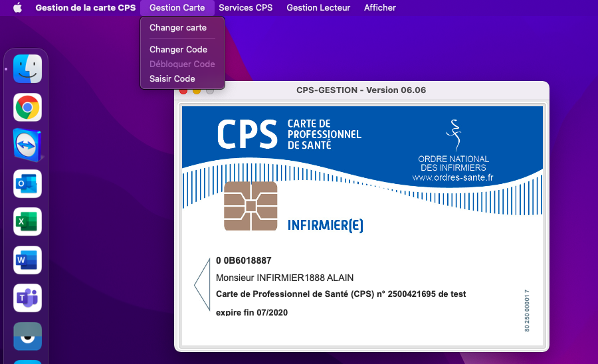Image resolution: width=598 pixels, height=364 pixels.
Task: Expand the Gestion Lecteur menu
Action: [x=318, y=8]
